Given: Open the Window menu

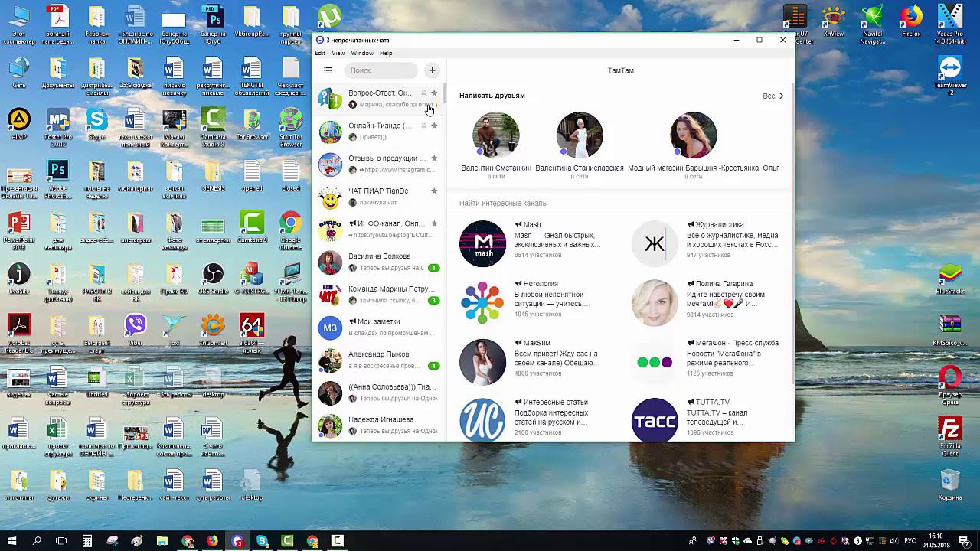Looking at the screenshot, I should [x=362, y=53].
